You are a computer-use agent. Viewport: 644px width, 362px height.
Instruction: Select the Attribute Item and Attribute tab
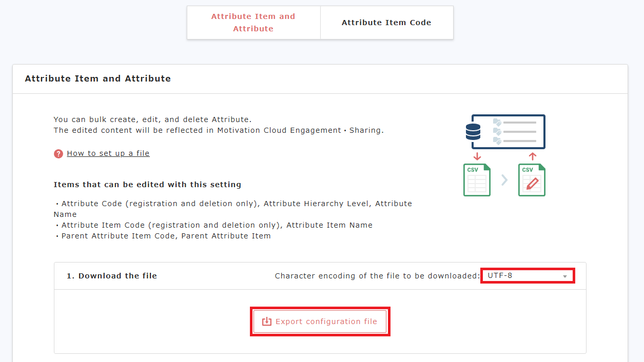[x=253, y=23]
